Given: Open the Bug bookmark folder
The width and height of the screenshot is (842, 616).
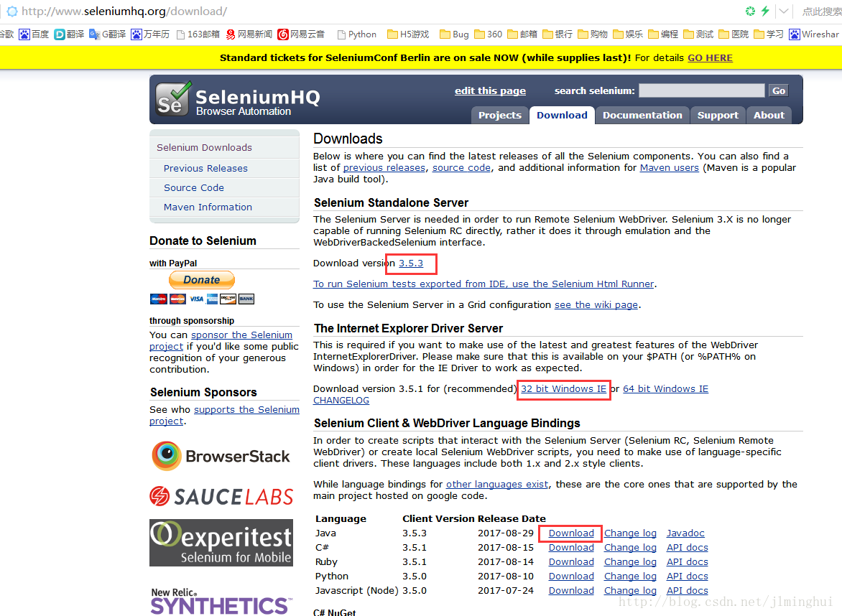Looking at the screenshot, I should [454, 34].
